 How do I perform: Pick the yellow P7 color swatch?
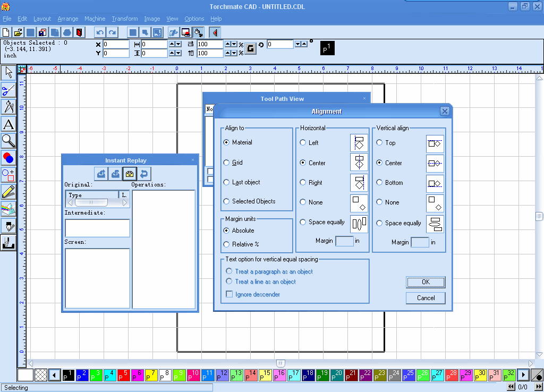151,375
